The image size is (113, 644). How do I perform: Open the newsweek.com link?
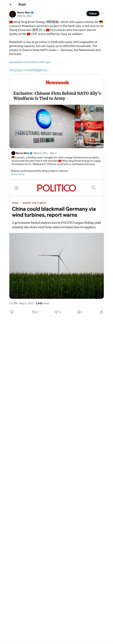tap(31, 62)
